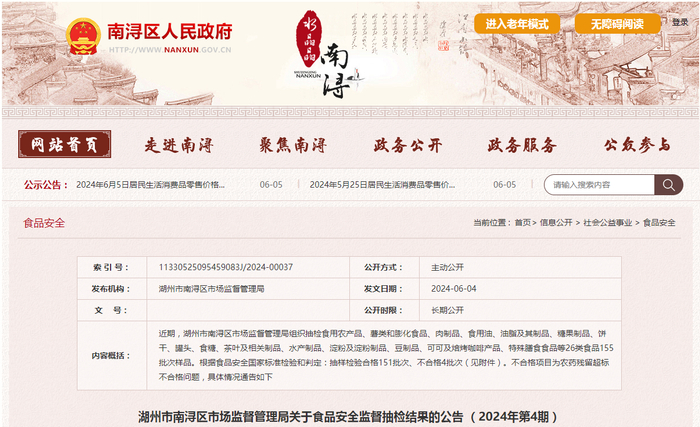Click the 发布机构 label cell
This screenshot has height=427, width=700.
click(112, 289)
